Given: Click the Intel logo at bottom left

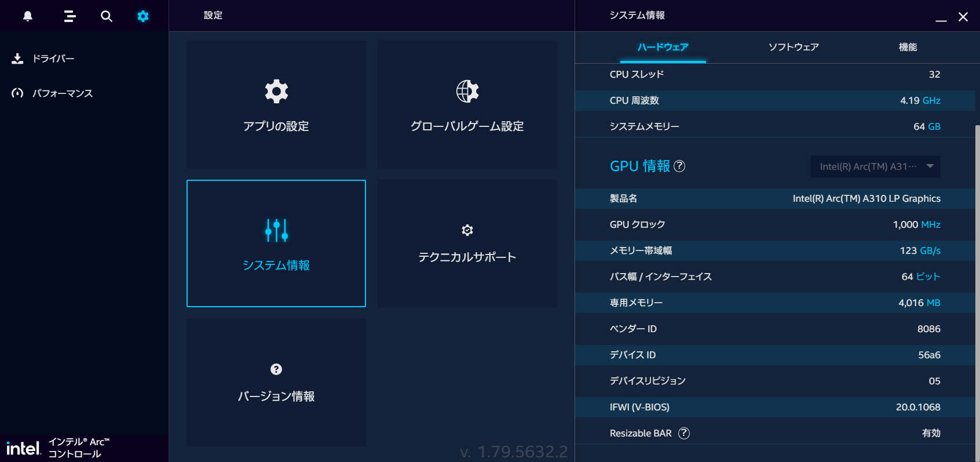Looking at the screenshot, I should pyautogui.click(x=23, y=448).
